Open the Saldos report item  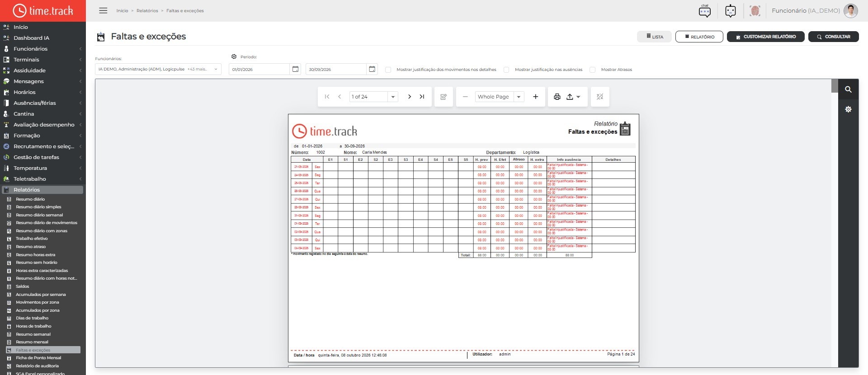(23, 286)
